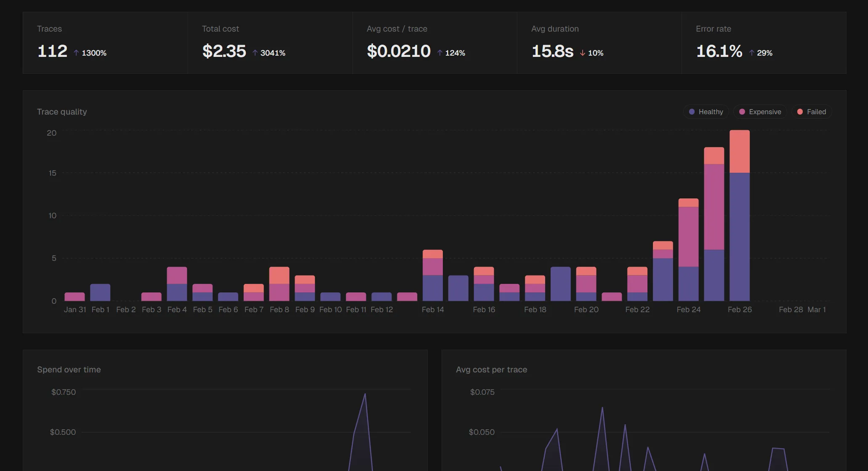Click the Total cost value $2.35

click(224, 51)
